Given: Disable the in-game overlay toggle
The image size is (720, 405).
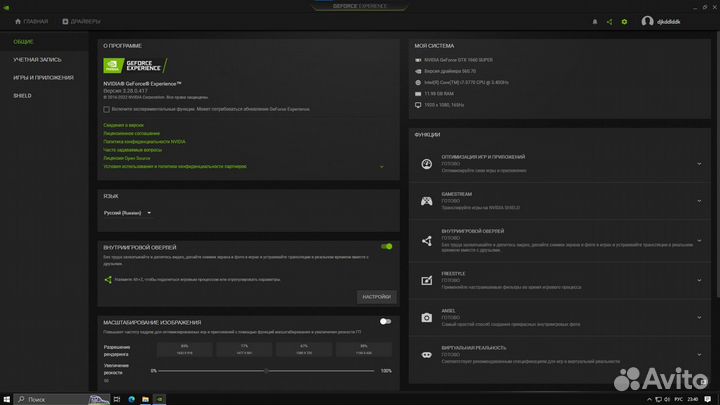Looking at the screenshot, I should [x=386, y=246].
